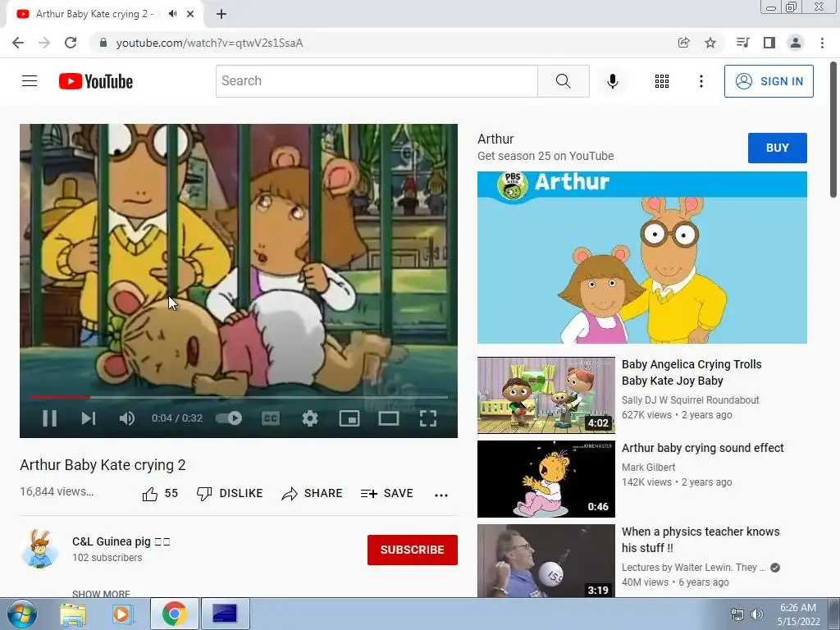Click the SIGN IN button

click(x=769, y=81)
